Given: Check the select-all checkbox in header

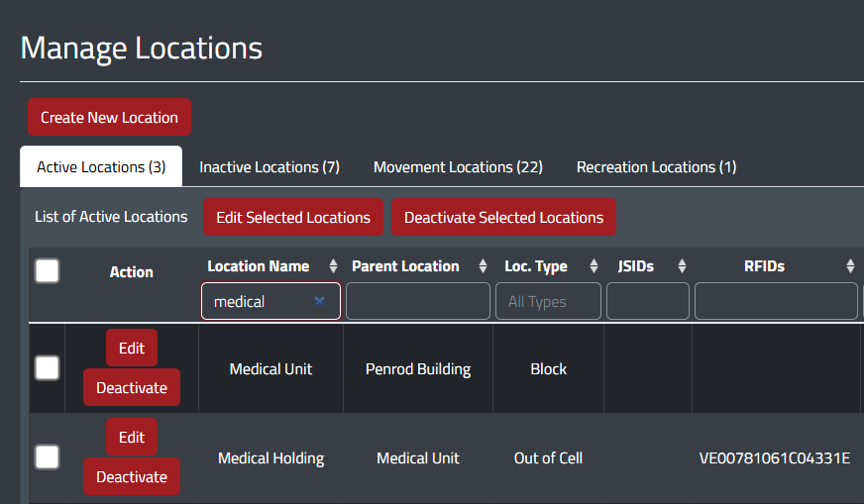Looking at the screenshot, I should [x=47, y=271].
